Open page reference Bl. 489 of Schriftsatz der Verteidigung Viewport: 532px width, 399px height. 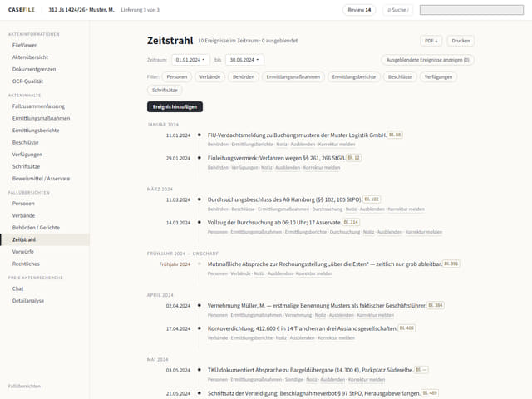click(x=430, y=393)
